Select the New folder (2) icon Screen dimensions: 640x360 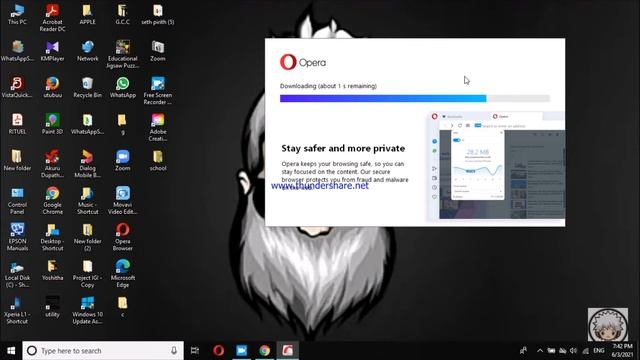[87, 237]
